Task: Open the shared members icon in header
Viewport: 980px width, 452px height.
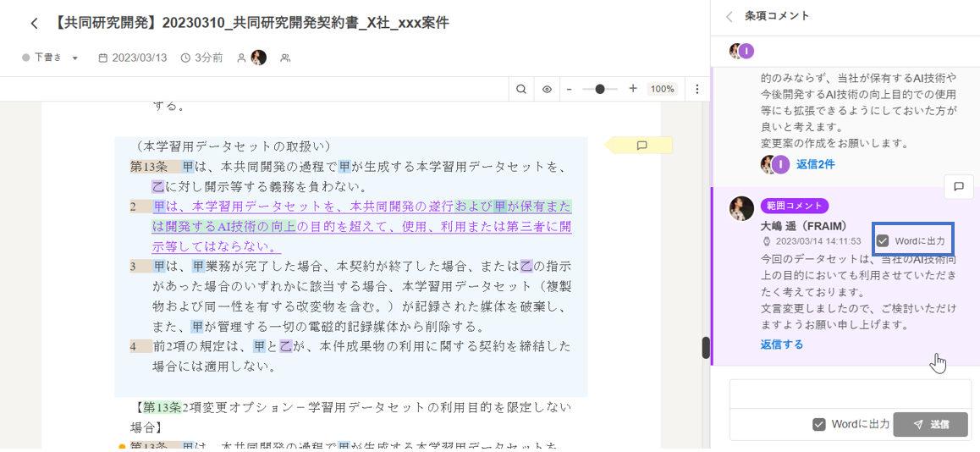Action: [285, 58]
